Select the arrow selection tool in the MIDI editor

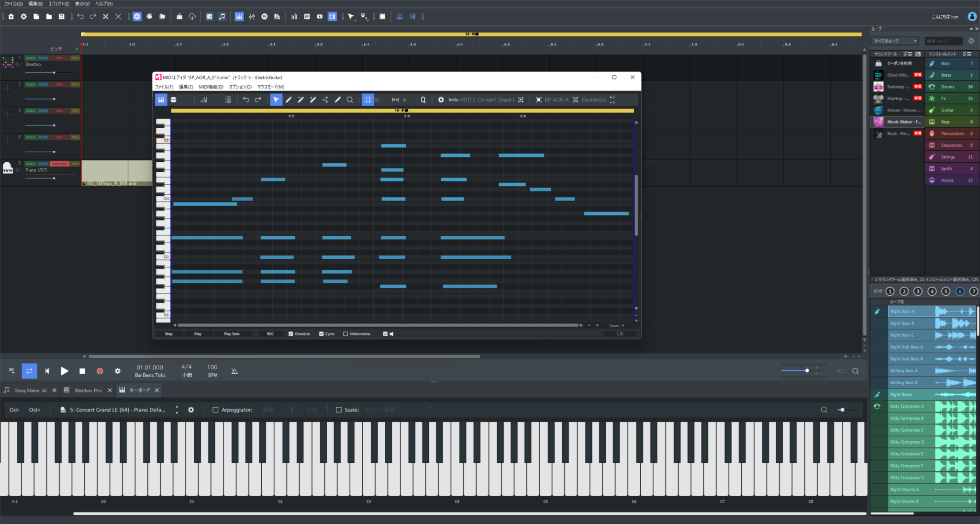tap(276, 100)
